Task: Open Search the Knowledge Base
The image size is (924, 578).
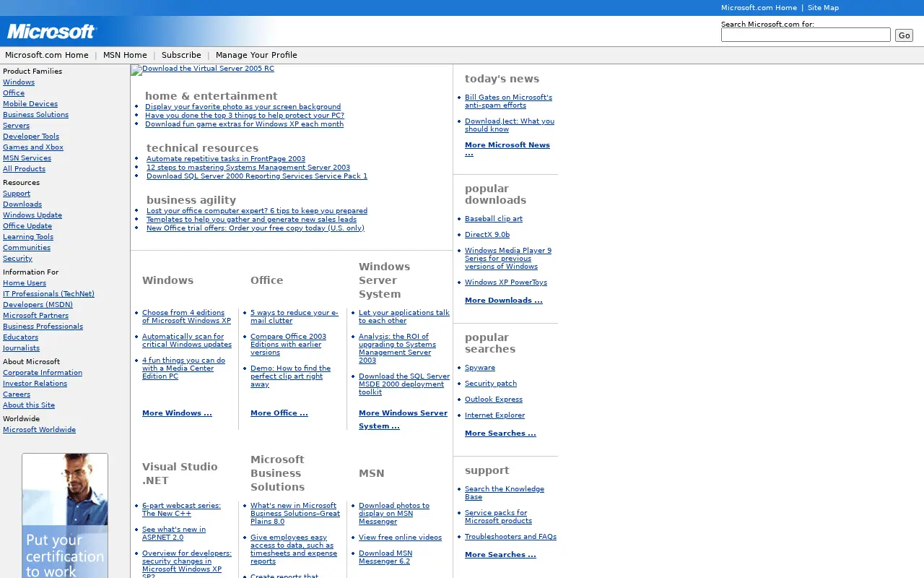Action: pos(505,493)
